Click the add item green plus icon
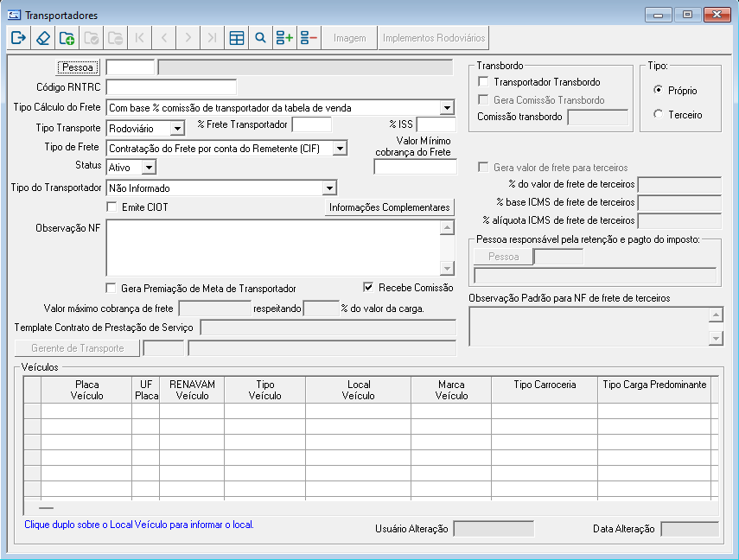Screen dimensions: 739x560 pyautogui.click(x=285, y=37)
